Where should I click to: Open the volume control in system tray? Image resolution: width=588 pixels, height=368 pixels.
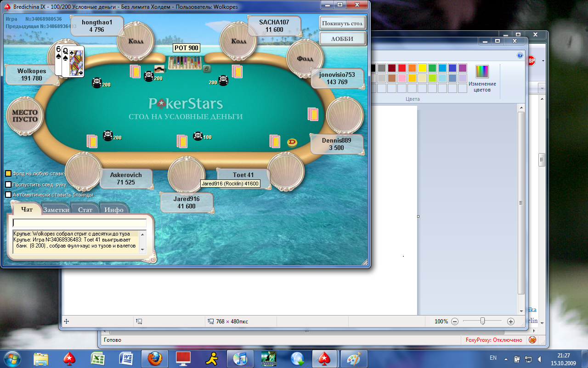click(541, 358)
